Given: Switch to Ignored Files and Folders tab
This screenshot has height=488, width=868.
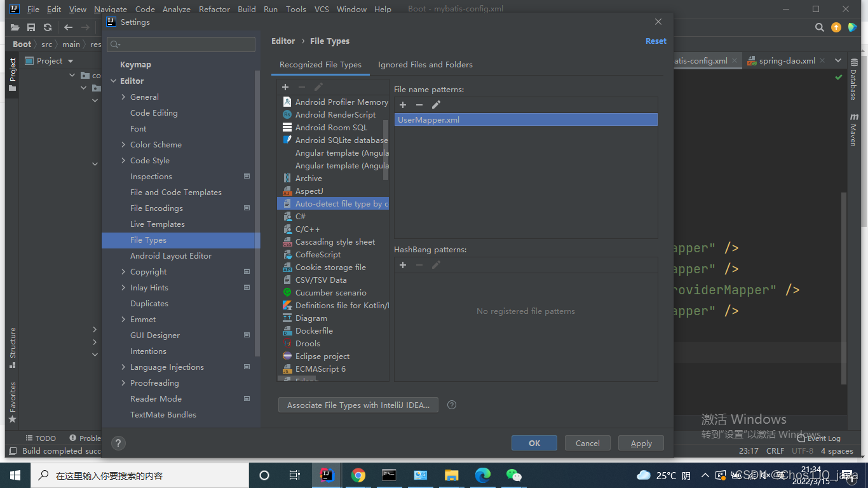Looking at the screenshot, I should [425, 65].
